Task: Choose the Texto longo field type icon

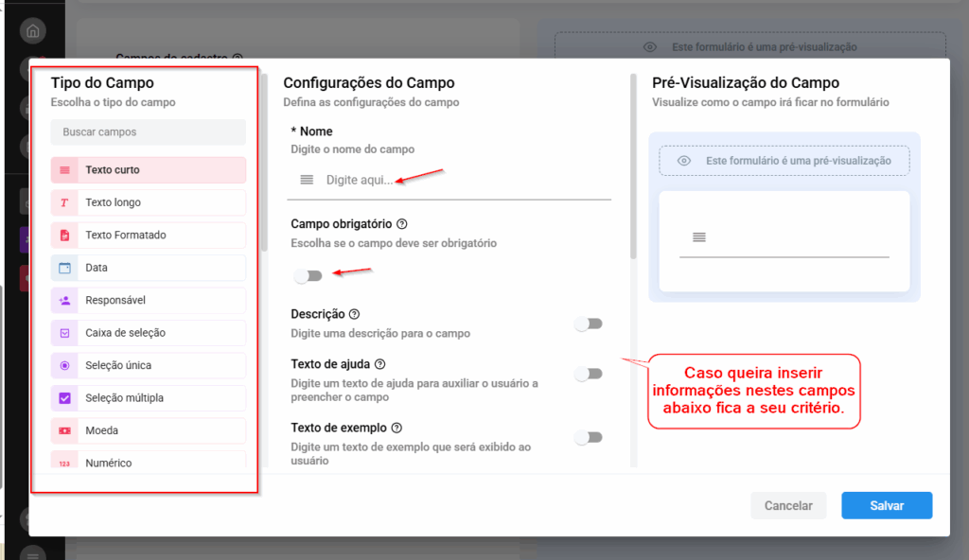Action: click(64, 202)
